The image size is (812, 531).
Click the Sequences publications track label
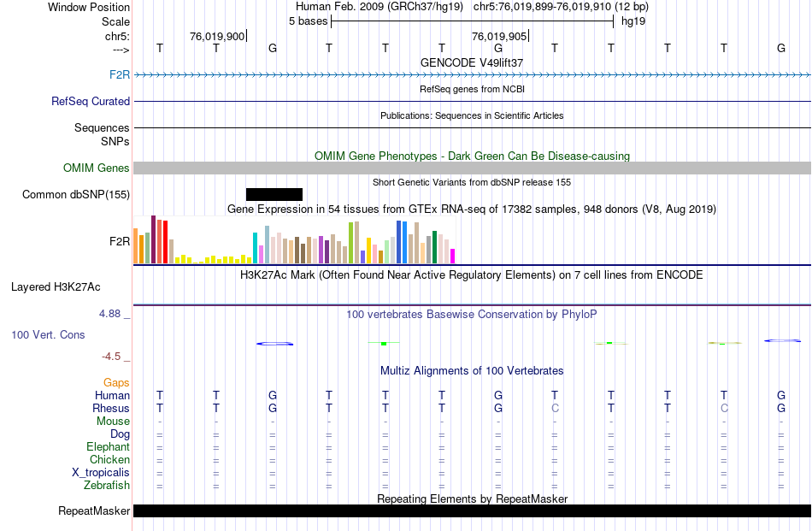pos(102,127)
